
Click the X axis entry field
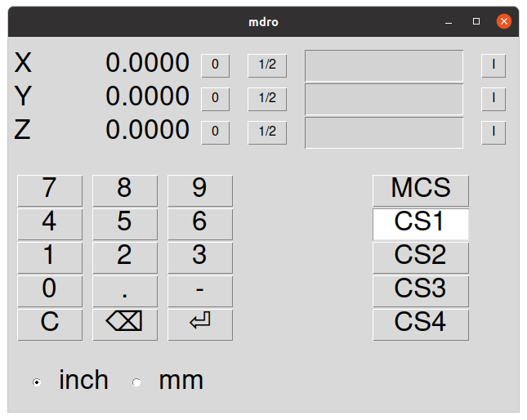coord(384,66)
